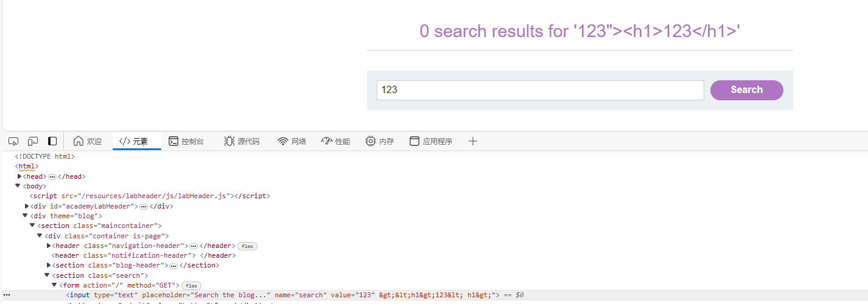Screen dimensions: 868x304
Task: Click the ellipsis badge inside head element
Action: click(52, 176)
